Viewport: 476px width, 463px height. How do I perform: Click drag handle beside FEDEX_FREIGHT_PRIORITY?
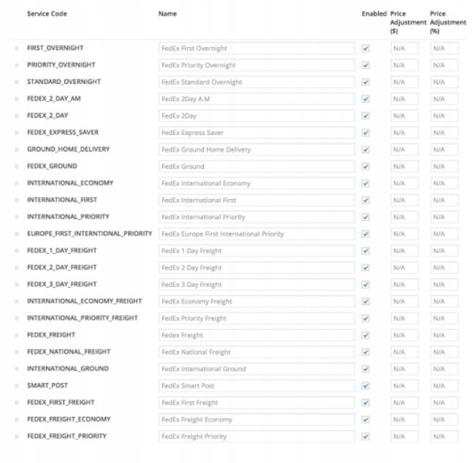tap(16, 436)
